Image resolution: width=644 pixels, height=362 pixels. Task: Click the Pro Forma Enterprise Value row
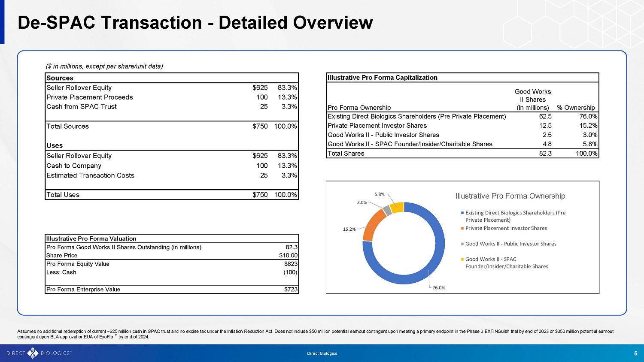[x=172, y=290]
